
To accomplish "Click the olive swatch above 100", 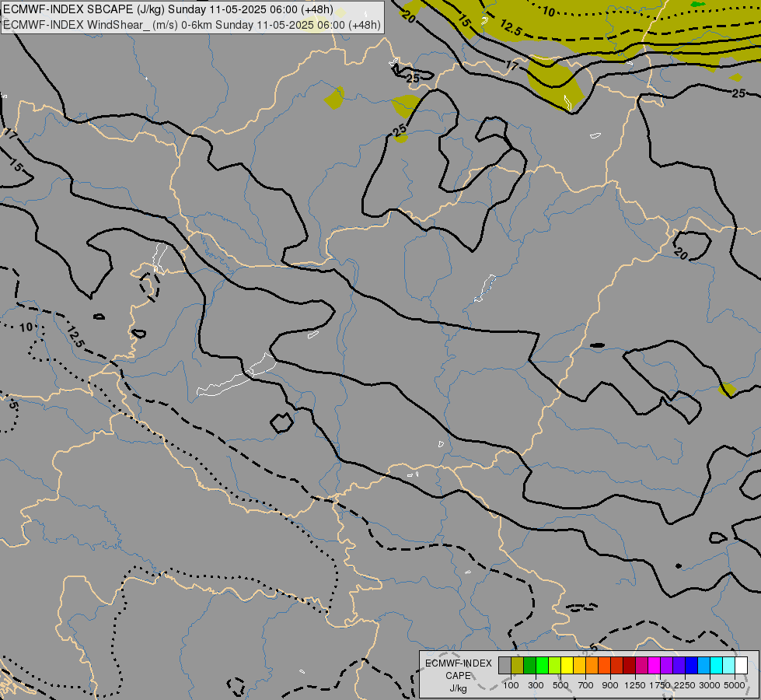I will pos(518,666).
